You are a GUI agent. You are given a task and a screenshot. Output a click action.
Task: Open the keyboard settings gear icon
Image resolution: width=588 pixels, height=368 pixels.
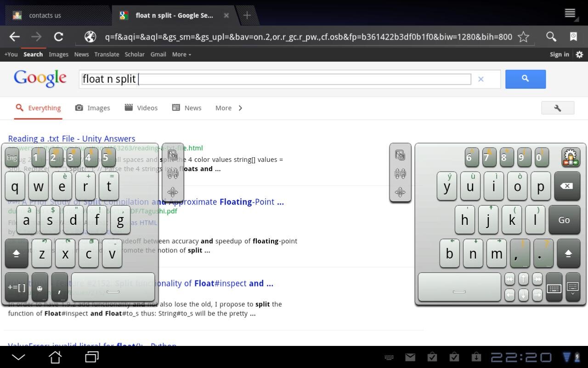(570, 157)
